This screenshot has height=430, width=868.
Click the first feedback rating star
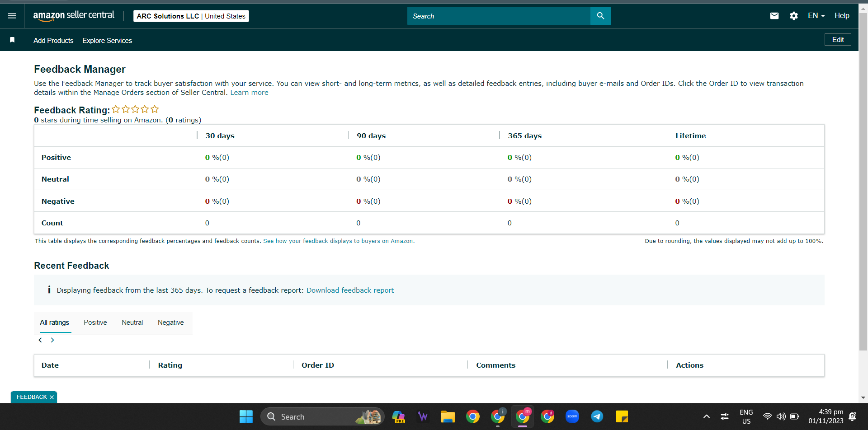(116, 109)
